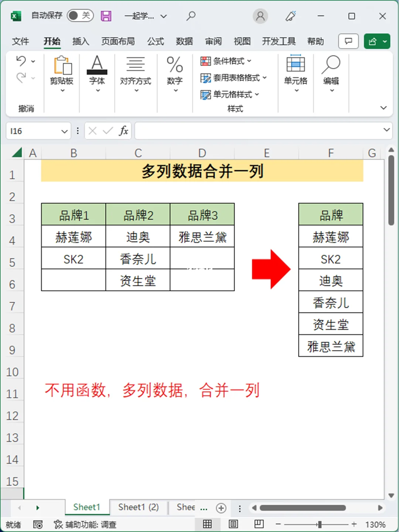
Task: Open the 单元格 cells group
Action: [x=296, y=74]
